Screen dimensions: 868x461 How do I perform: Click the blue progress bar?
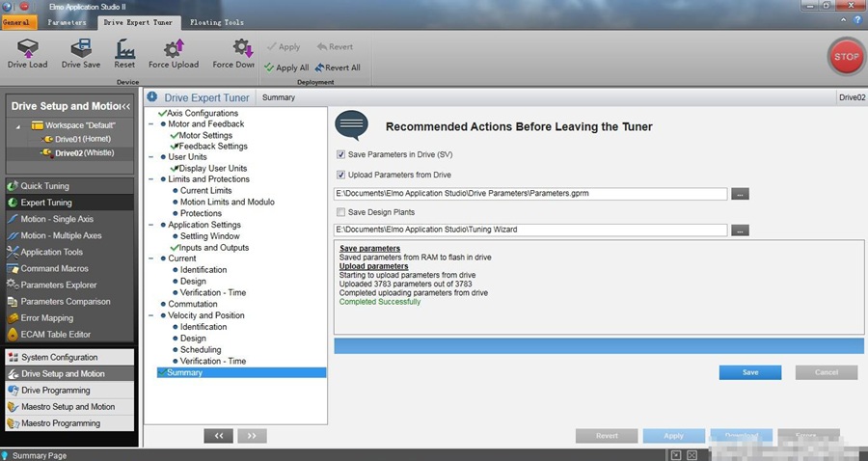pos(598,345)
